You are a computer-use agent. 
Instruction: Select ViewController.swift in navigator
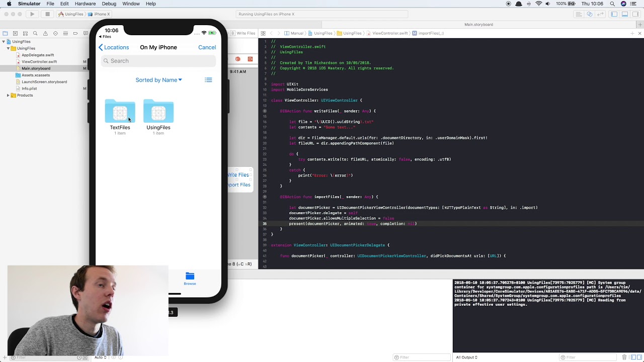39,61
